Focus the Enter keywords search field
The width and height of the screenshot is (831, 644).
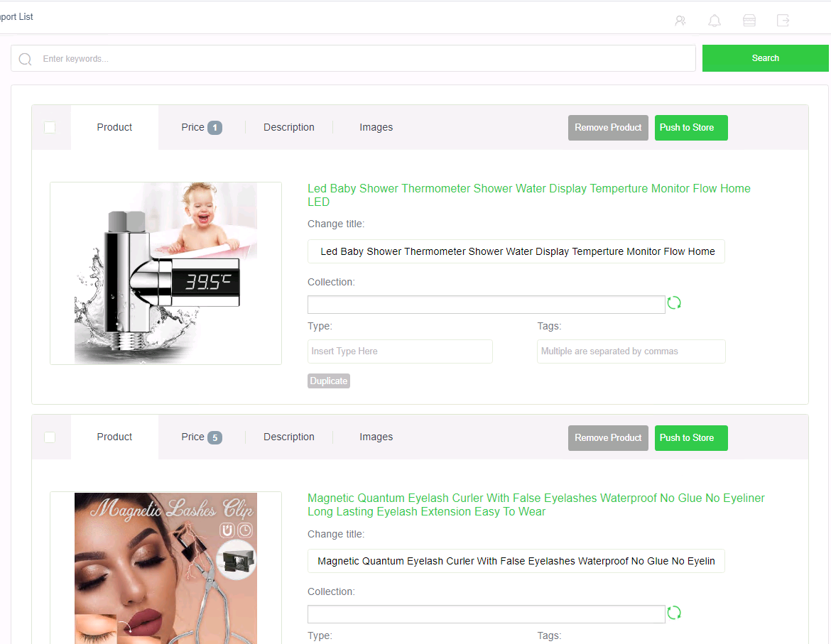(354, 58)
